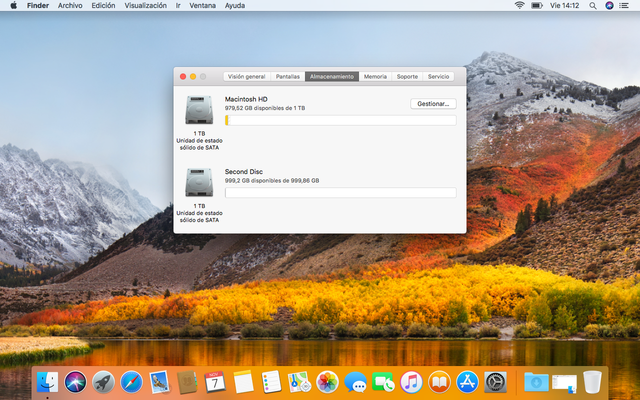Image resolution: width=640 pixels, height=400 pixels.
Task: Click Second Disc storage usage bar
Action: click(x=340, y=193)
